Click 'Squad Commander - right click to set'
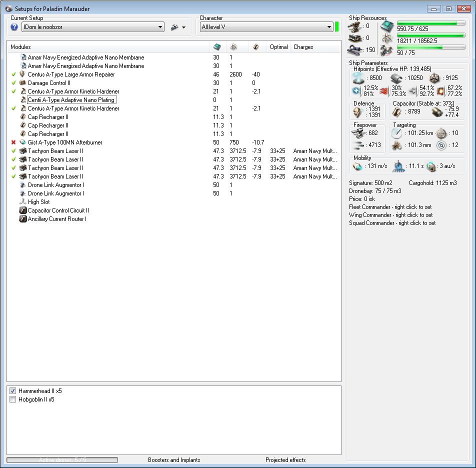 pos(392,223)
